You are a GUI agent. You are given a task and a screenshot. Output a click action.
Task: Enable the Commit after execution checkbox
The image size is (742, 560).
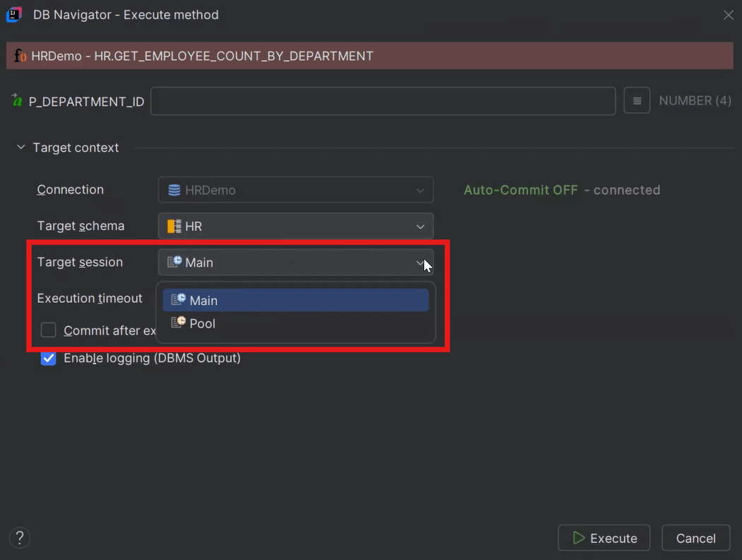pyautogui.click(x=48, y=330)
